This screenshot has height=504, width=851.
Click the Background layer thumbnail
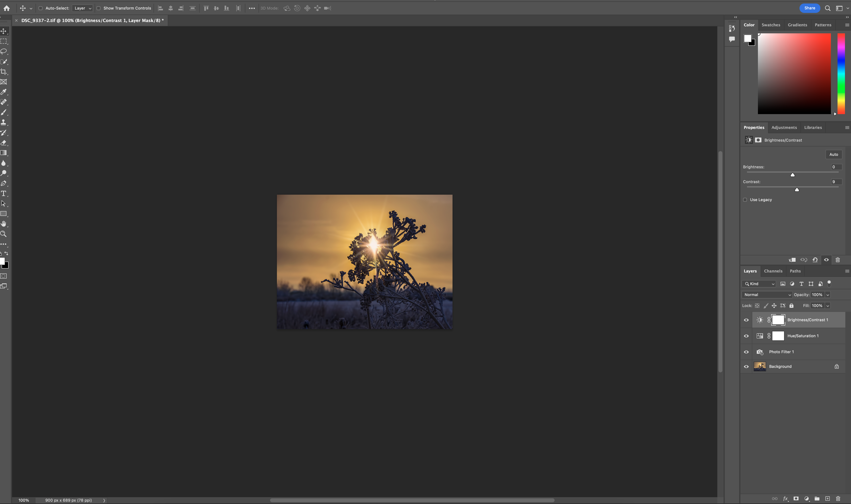(x=760, y=366)
